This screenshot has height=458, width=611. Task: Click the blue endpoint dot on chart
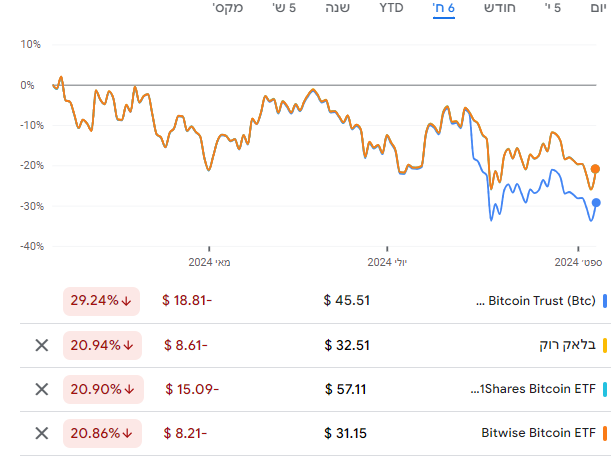[596, 203]
